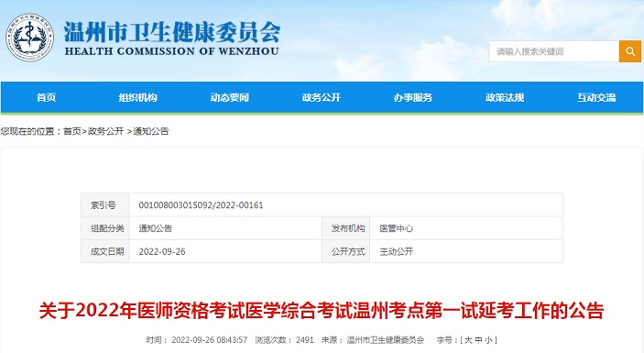Set font size to 中

pyautogui.click(x=478, y=340)
